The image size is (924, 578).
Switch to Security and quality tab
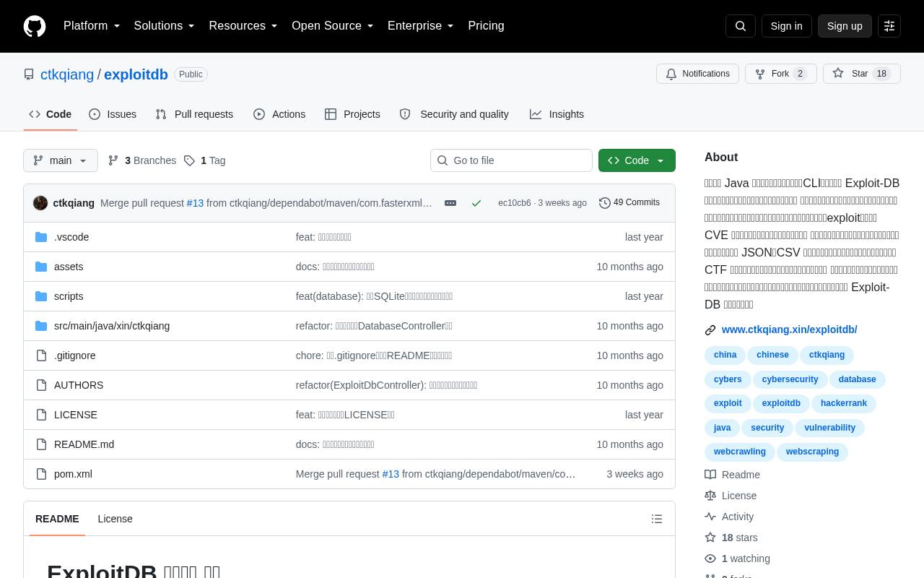[x=454, y=114]
